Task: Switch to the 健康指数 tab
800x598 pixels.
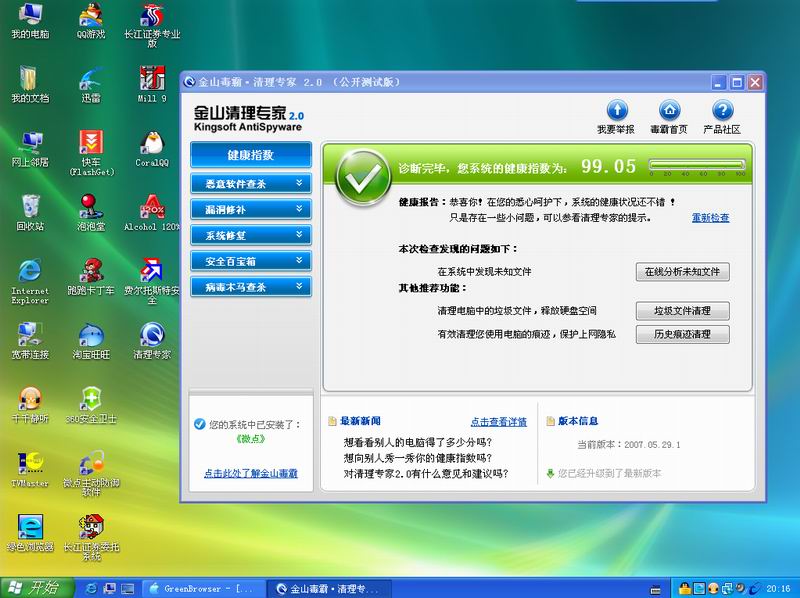Action: click(251, 155)
